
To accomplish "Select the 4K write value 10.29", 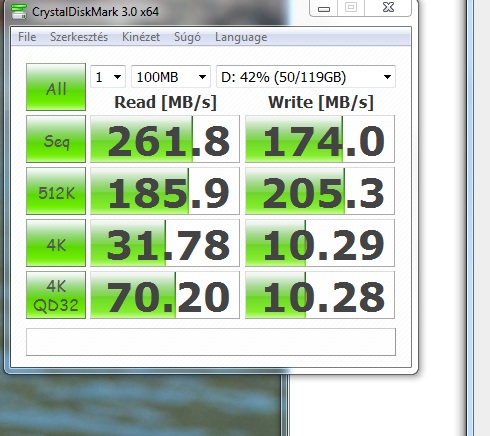I will 320,243.
